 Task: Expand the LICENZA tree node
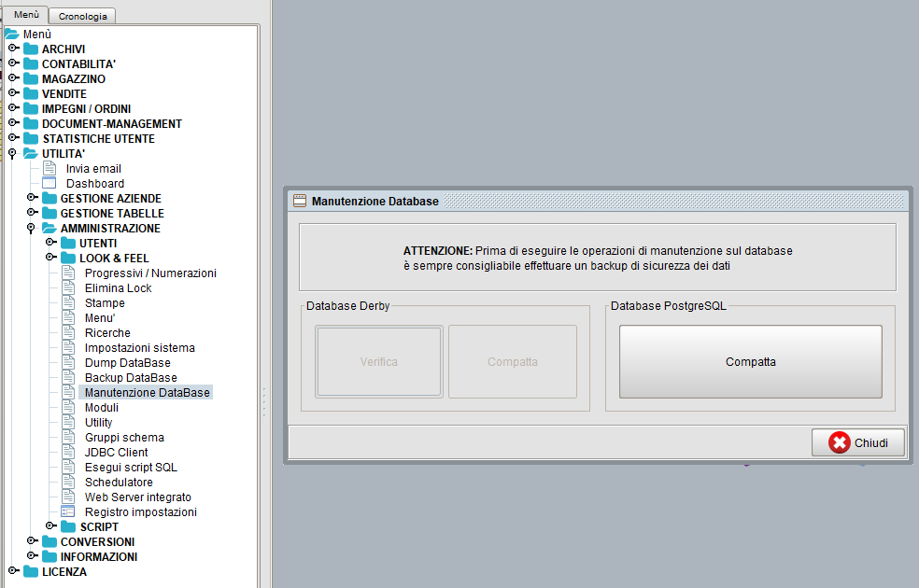pos(13,570)
